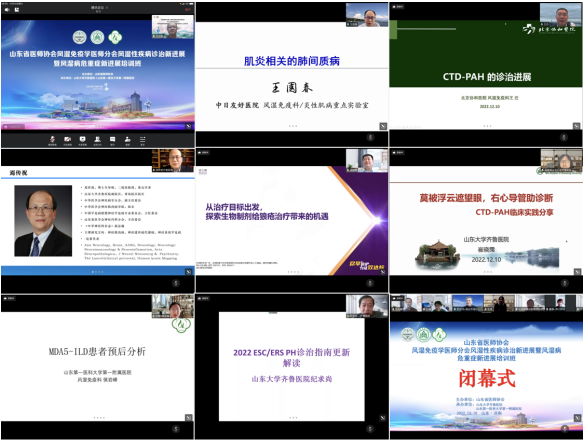This screenshot has width=584, height=440.
Task: Click top-left status badge in 2022 ESC/ERS PH panel
Action: [204, 298]
